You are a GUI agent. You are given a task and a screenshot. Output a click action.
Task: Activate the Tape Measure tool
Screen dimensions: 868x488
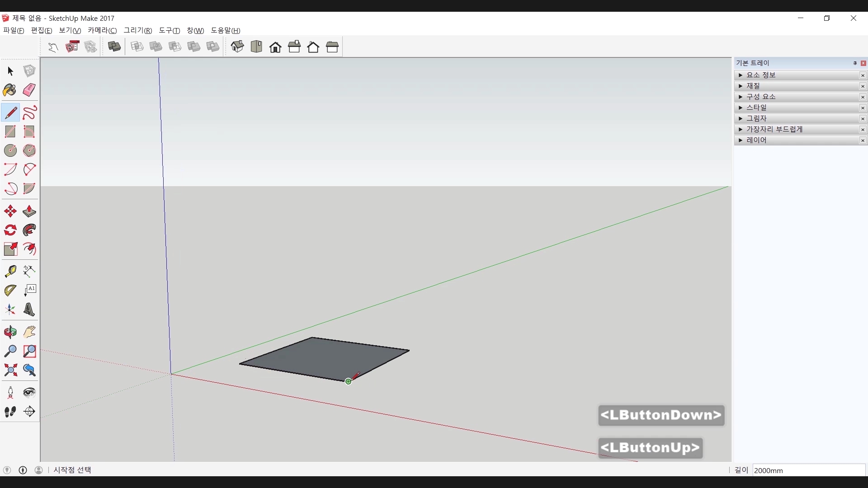click(10, 271)
